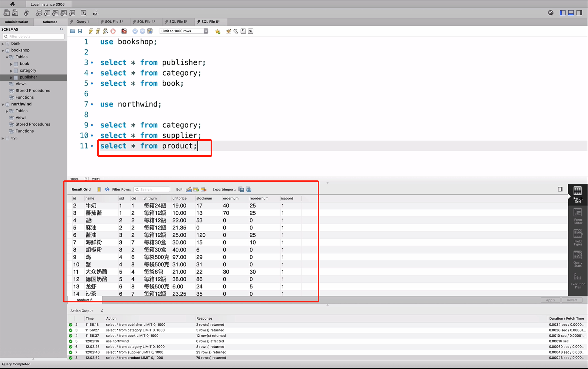Toggle autocommit mode icon
Image resolution: width=588 pixels, height=369 pixels.
(150, 31)
